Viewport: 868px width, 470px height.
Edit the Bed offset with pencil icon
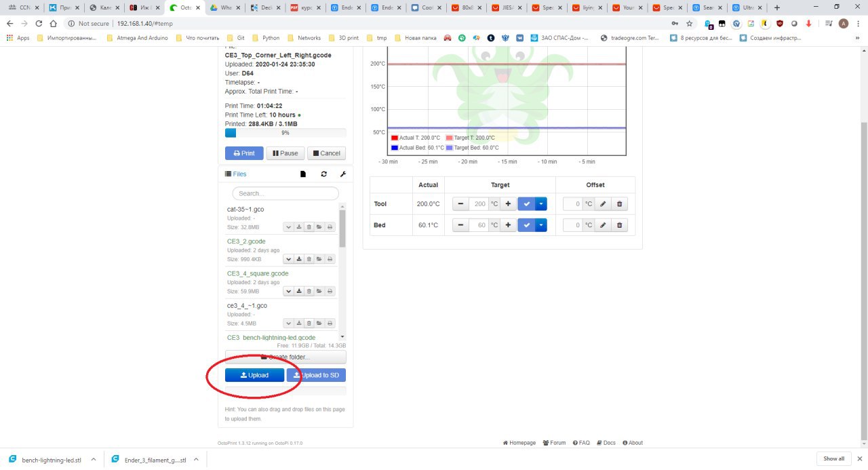click(603, 224)
